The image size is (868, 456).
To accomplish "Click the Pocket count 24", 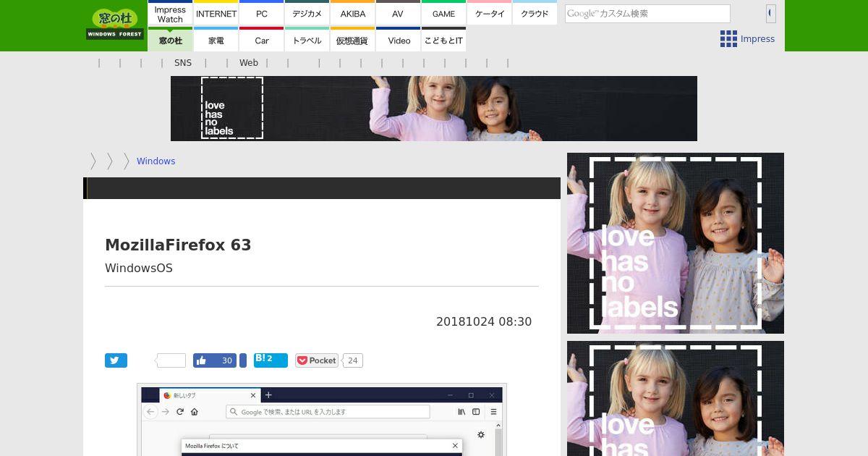I will 352,360.
